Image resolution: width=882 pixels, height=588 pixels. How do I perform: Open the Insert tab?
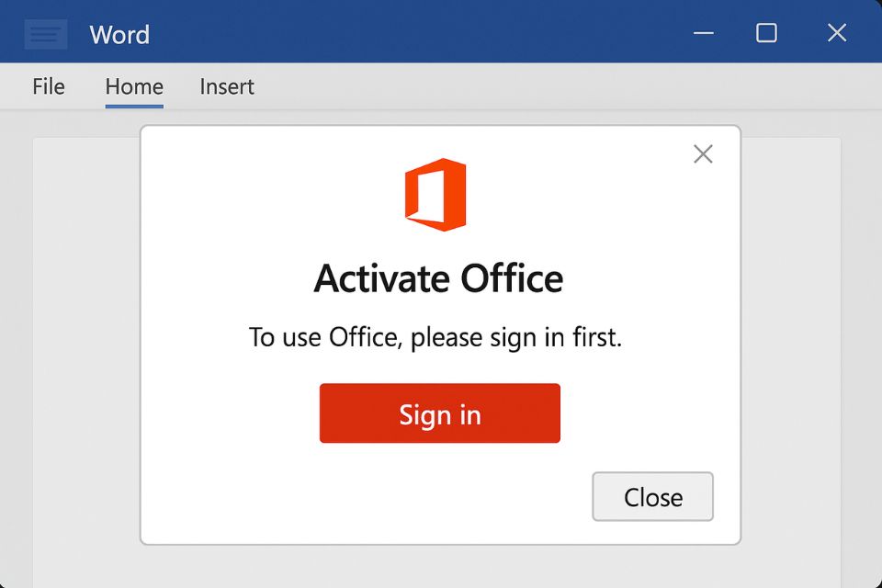click(227, 86)
